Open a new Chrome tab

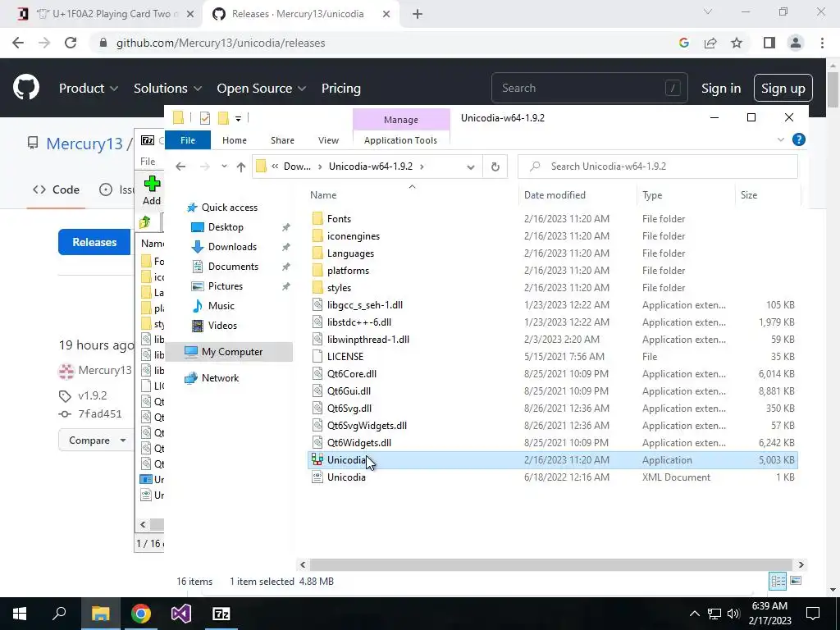point(418,14)
